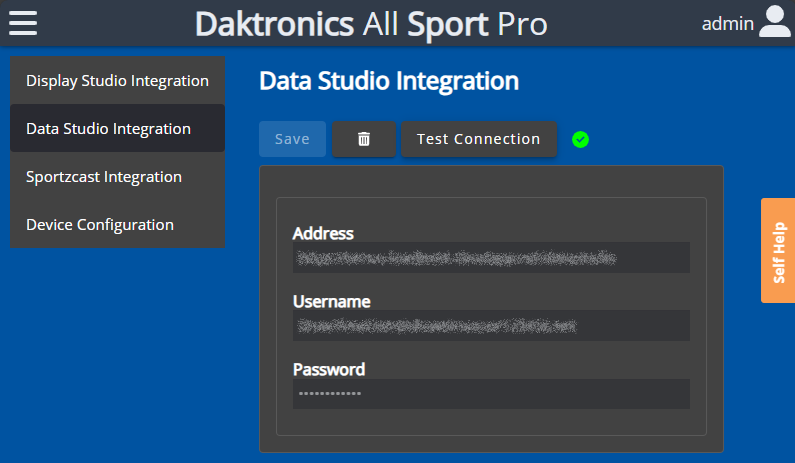Image resolution: width=795 pixels, height=463 pixels.
Task: Click the Address field label
Action: (323, 234)
